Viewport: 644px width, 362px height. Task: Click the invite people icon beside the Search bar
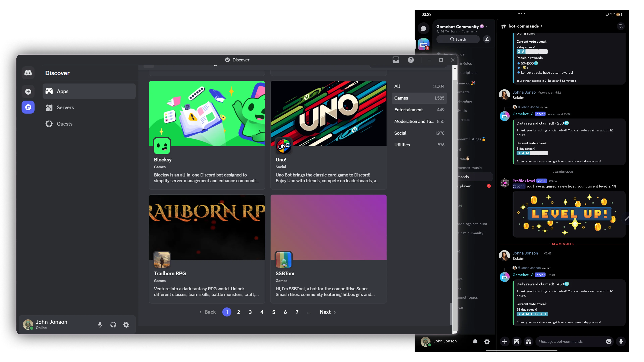487,39
